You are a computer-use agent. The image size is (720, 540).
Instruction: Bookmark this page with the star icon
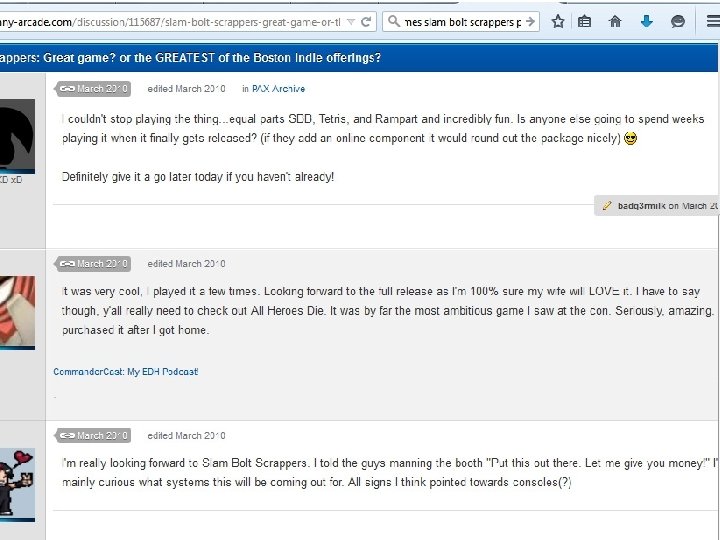[558, 22]
